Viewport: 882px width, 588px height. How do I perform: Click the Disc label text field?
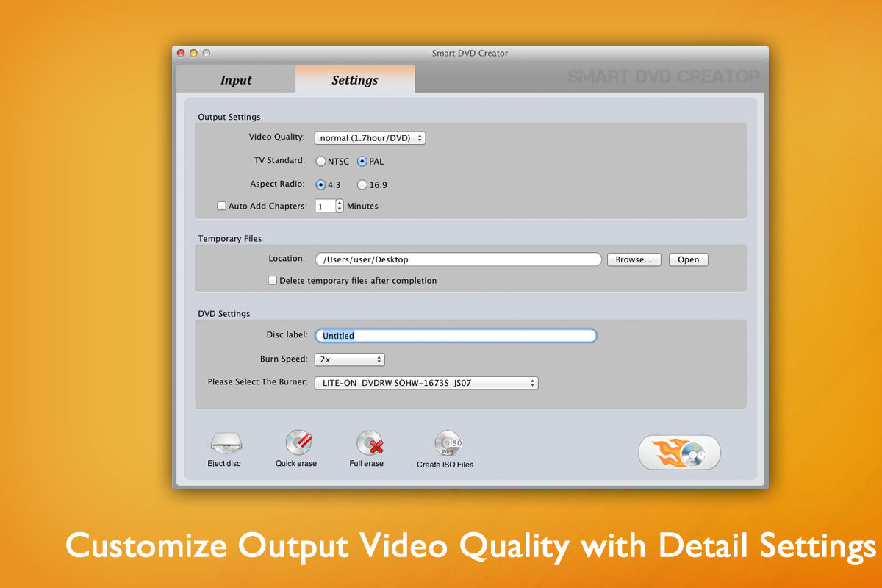[456, 336]
